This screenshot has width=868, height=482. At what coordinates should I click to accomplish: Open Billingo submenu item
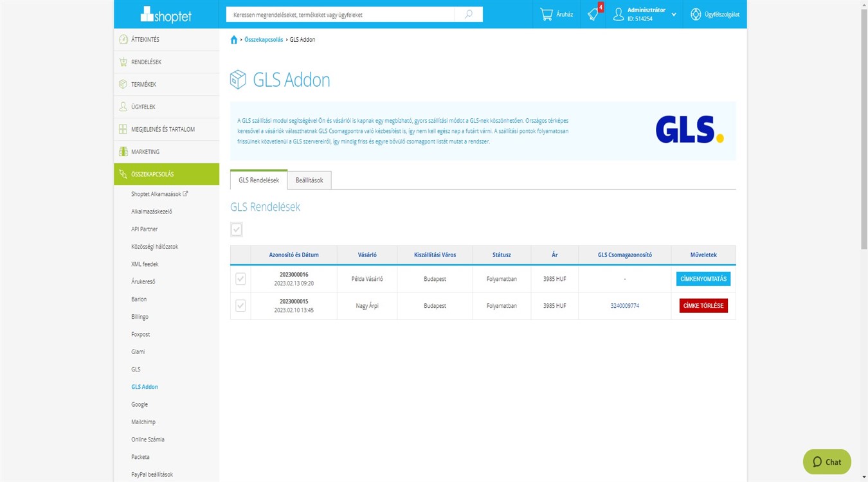(x=140, y=317)
